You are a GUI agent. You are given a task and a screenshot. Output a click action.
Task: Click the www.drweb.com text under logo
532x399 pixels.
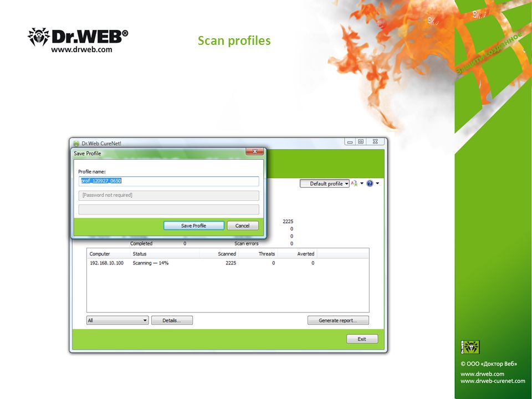81,49
